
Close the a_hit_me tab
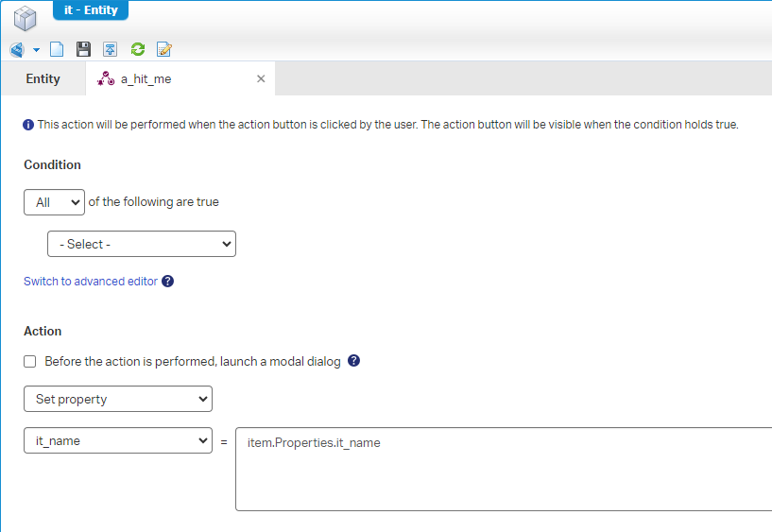[x=261, y=79]
